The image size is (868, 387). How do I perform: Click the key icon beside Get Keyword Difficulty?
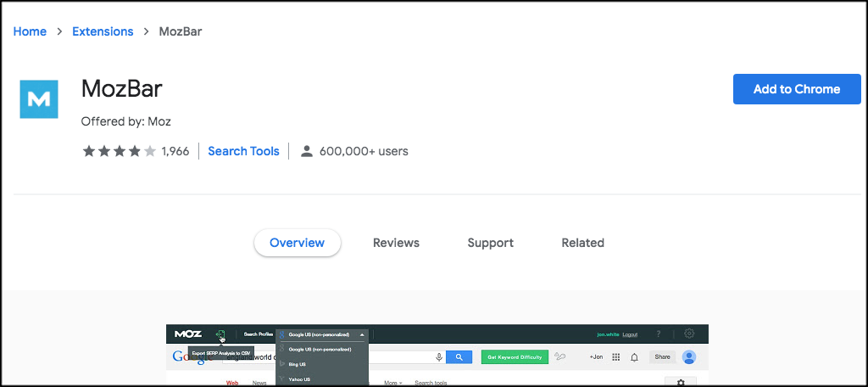560,356
